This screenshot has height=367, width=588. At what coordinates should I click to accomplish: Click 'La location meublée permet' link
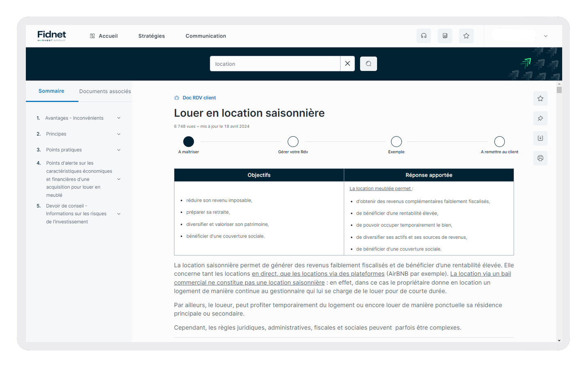380,188
